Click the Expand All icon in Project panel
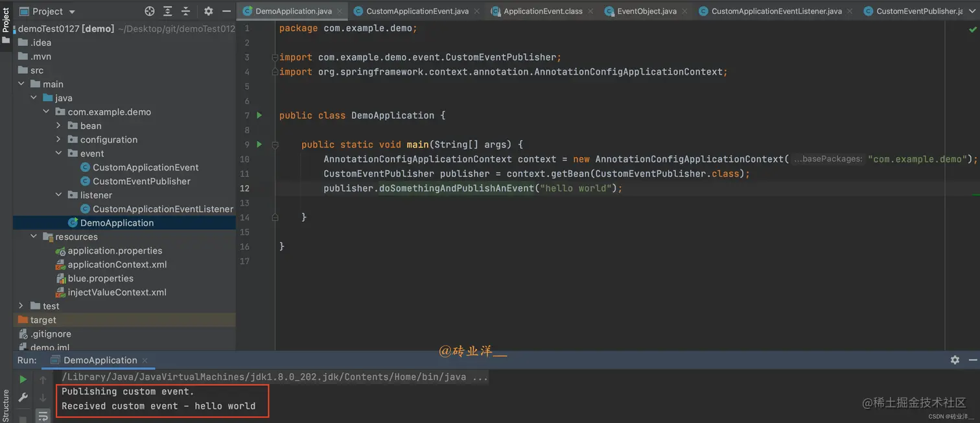The image size is (980, 423). tap(168, 11)
